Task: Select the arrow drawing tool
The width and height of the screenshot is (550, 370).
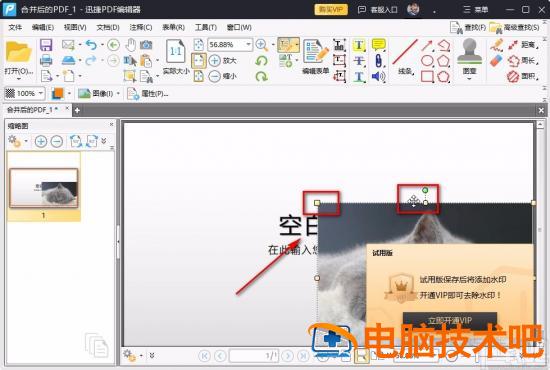Action: [x=427, y=45]
